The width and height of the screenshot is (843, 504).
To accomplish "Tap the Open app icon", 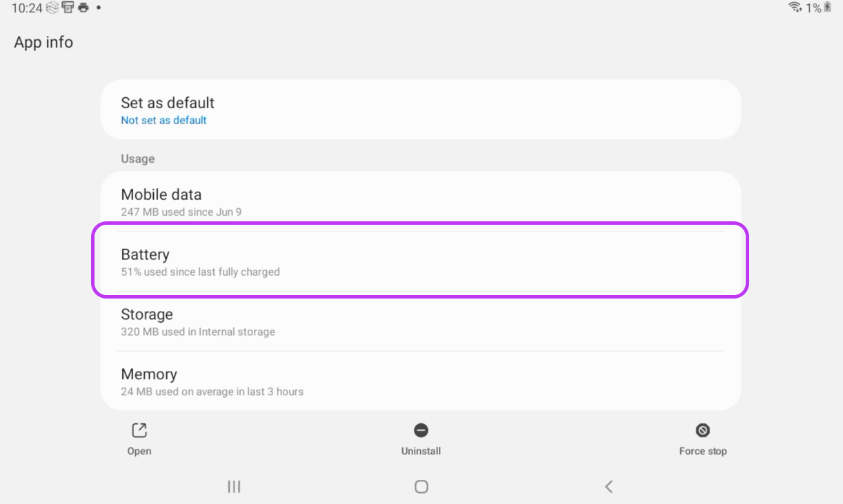I will pos(139,431).
